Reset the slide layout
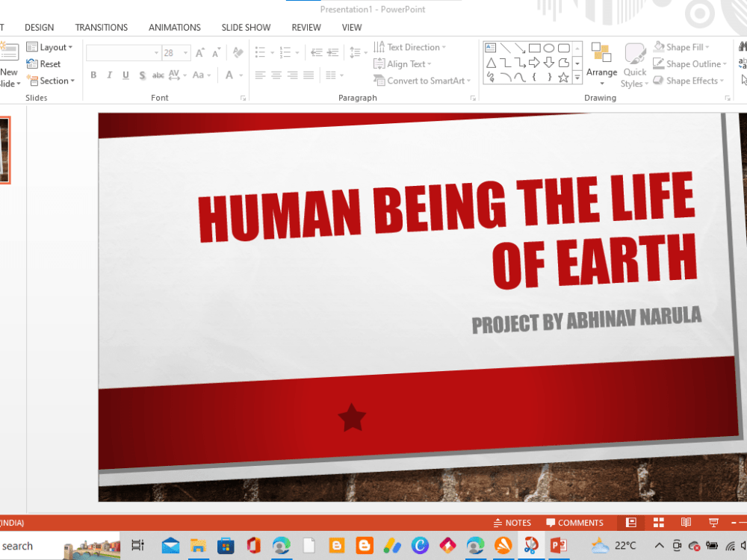747x560 pixels. 43,63
